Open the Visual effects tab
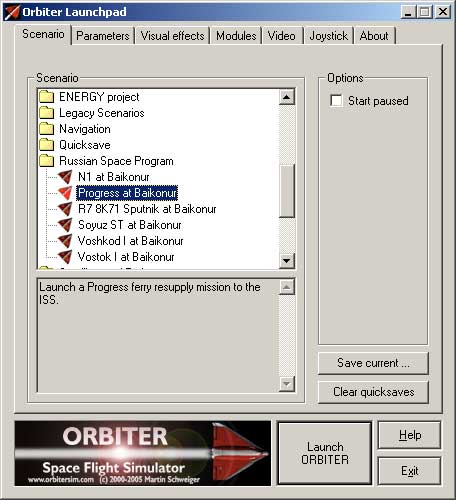The width and height of the screenshot is (456, 500). point(172,36)
